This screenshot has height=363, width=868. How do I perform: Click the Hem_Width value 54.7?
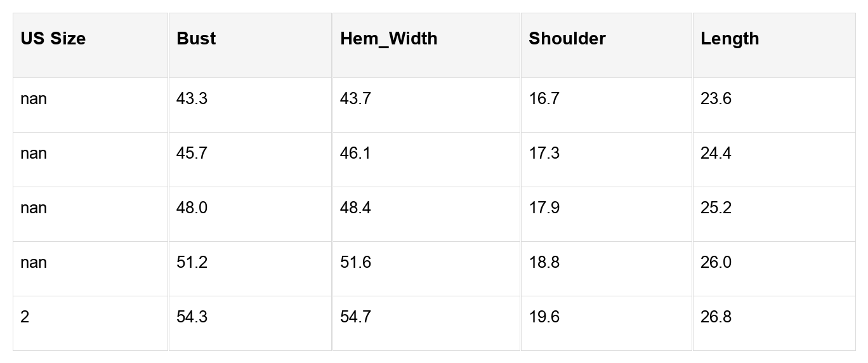[x=355, y=317]
